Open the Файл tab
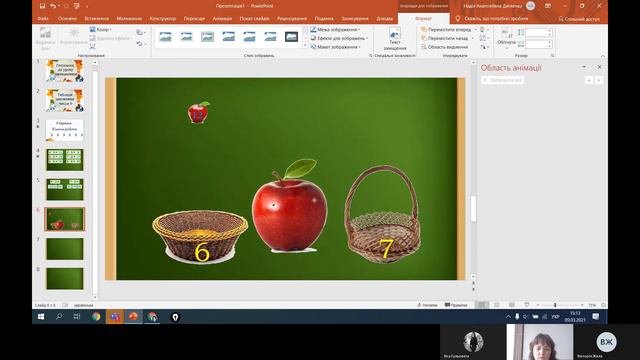The image size is (640, 360). [x=43, y=19]
